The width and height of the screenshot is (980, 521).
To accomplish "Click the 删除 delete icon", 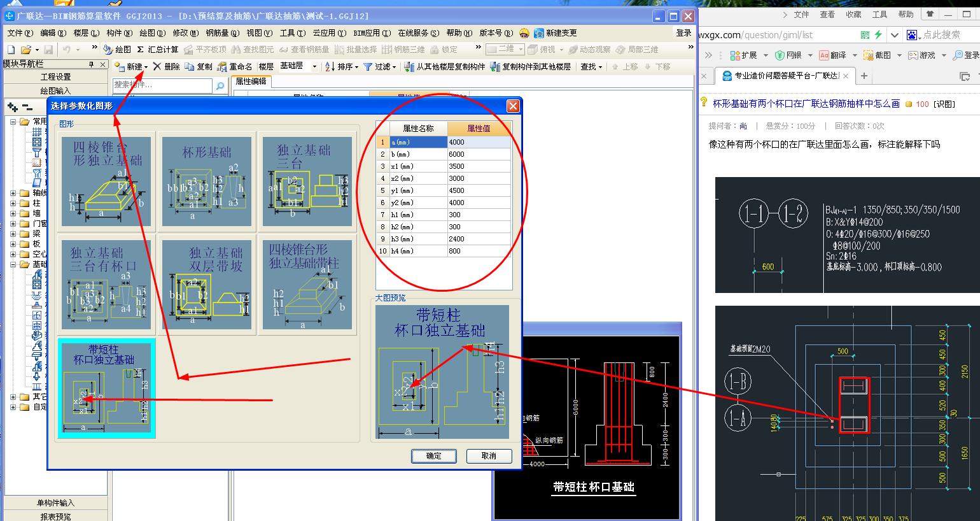I will pyautogui.click(x=157, y=66).
